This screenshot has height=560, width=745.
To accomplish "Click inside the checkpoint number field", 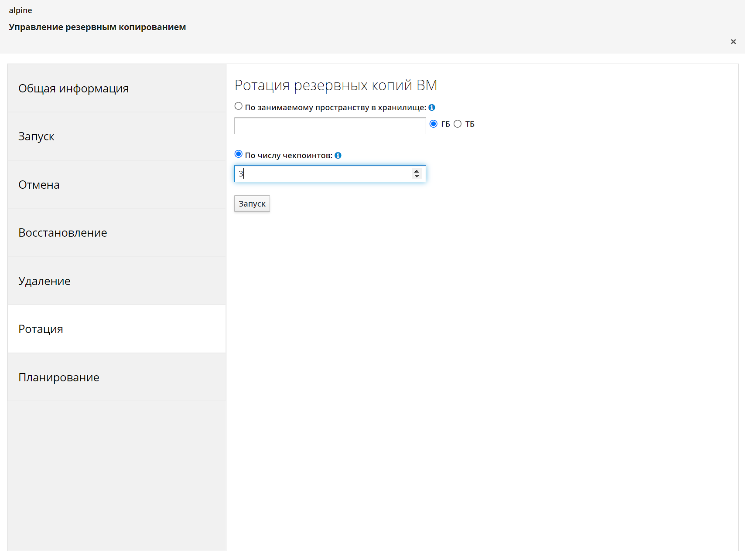I will point(323,174).
